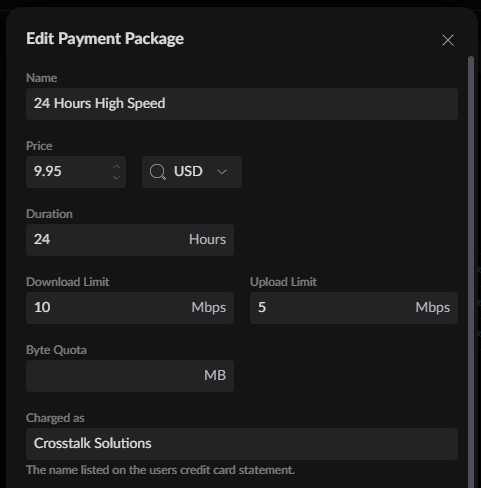Expand currency list via chevron arrow

click(222, 172)
